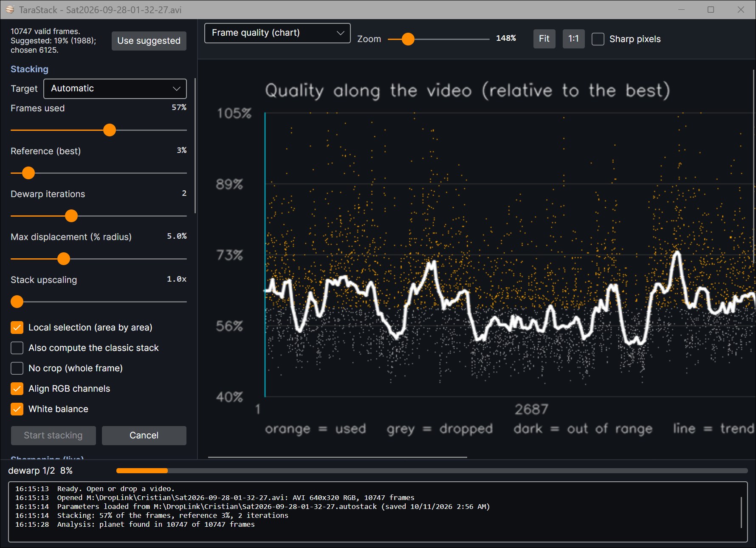Click the left panel vertical scrollbar
The height and width of the screenshot is (548, 756).
(195, 146)
